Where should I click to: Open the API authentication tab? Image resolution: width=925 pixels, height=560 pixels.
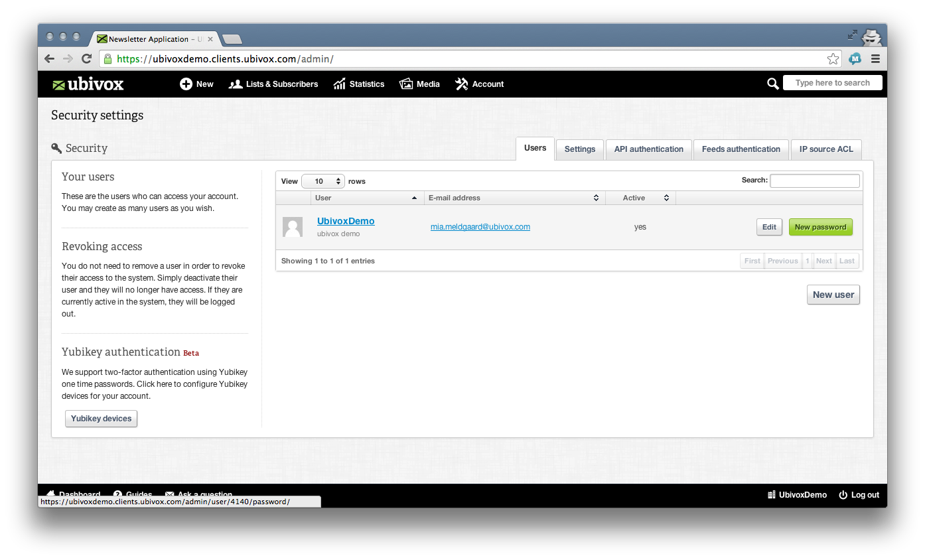(x=648, y=149)
